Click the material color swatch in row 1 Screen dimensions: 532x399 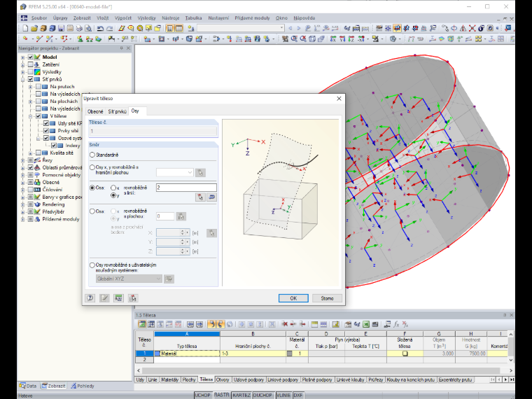point(289,353)
